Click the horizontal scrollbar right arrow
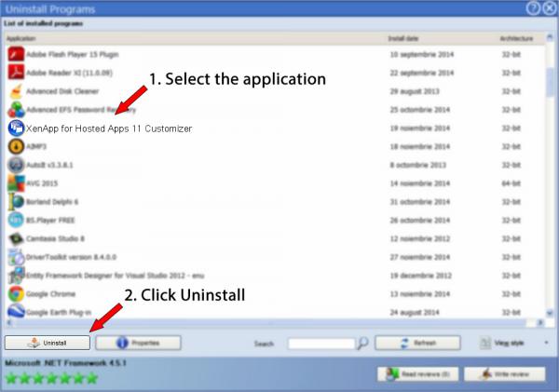Viewport: 559px width, 392px height. tap(540, 322)
